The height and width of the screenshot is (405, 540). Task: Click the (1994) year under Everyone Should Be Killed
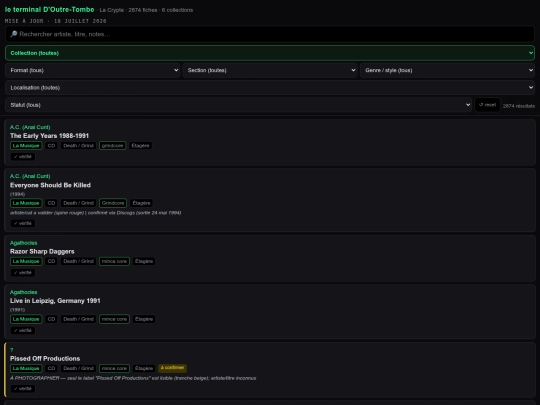[x=18, y=194]
